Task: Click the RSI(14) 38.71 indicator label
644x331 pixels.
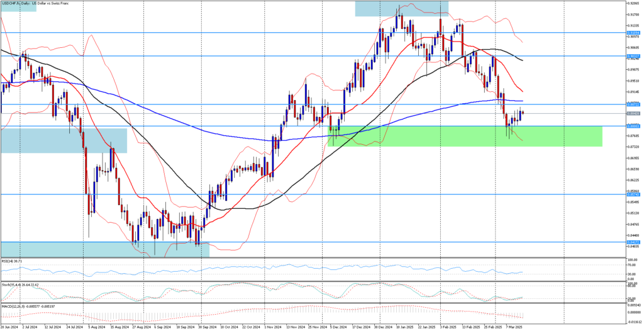Action: coord(11,261)
